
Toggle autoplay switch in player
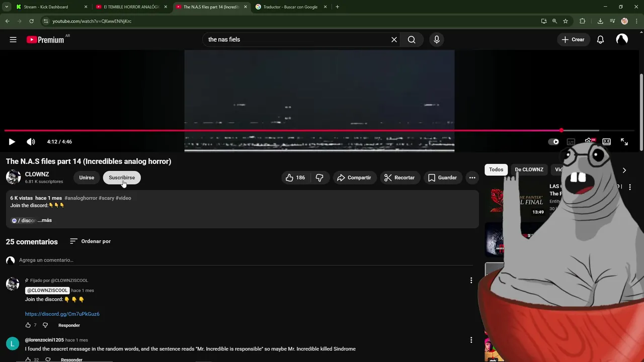[553, 142]
